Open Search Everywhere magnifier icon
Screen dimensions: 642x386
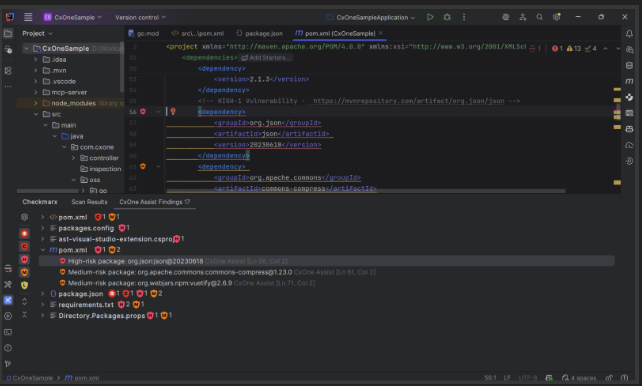point(540,17)
